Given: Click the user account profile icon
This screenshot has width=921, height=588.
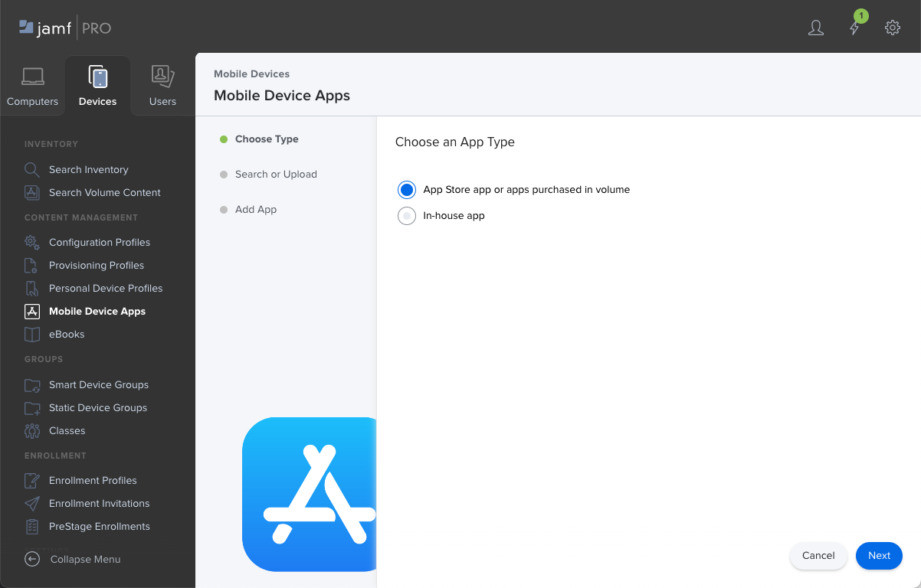Looking at the screenshot, I should (816, 28).
